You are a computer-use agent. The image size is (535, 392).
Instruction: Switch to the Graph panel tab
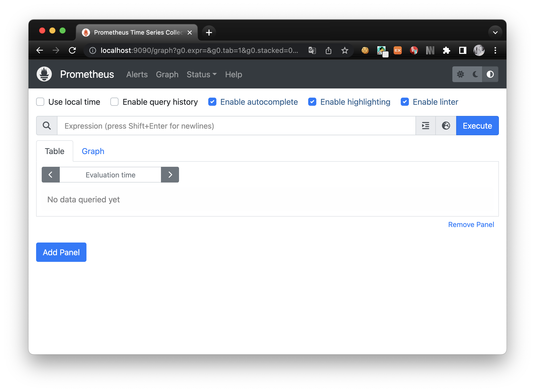click(x=93, y=151)
